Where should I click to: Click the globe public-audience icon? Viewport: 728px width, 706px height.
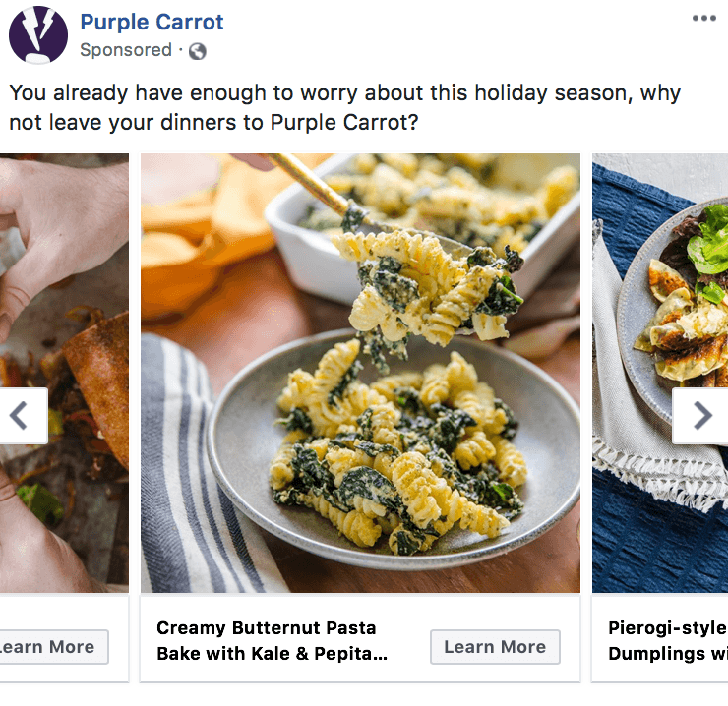tap(197, 51)
